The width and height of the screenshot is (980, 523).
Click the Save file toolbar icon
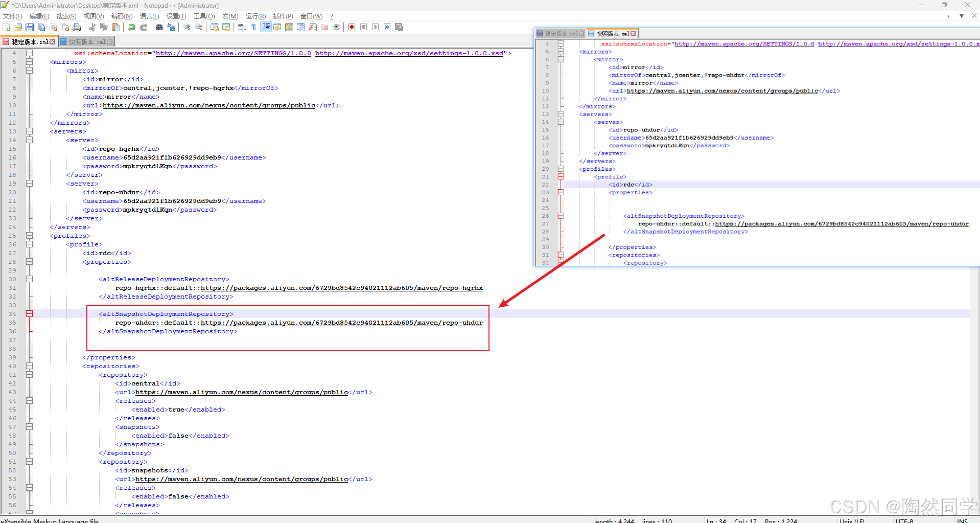[x=30, y=27]
